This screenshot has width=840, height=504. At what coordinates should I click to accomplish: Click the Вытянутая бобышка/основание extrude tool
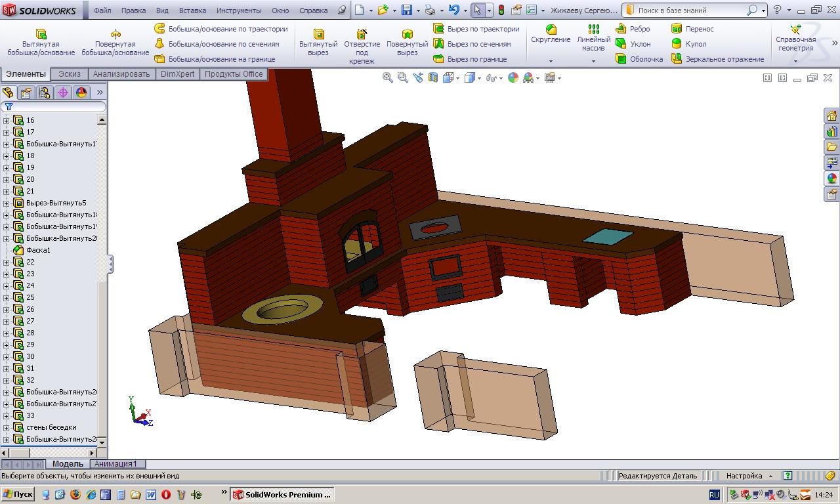pyautogui.click(x=41, y=43)
